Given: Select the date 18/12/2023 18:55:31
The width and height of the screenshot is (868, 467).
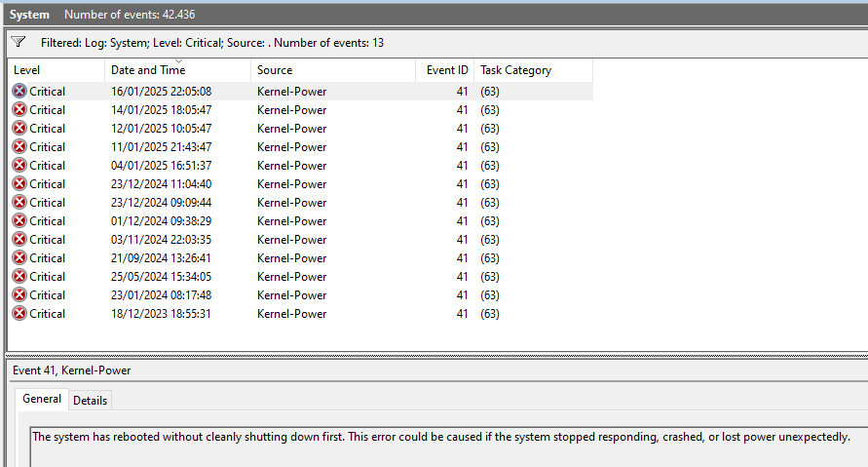Looking at the screenshot, I should click(161, 314).
